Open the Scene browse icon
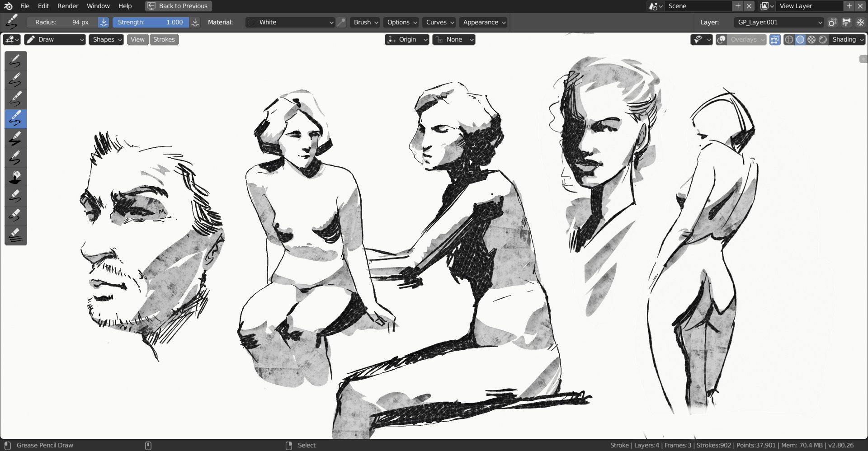This screenshot has height=451, width=868. [656, 6]
